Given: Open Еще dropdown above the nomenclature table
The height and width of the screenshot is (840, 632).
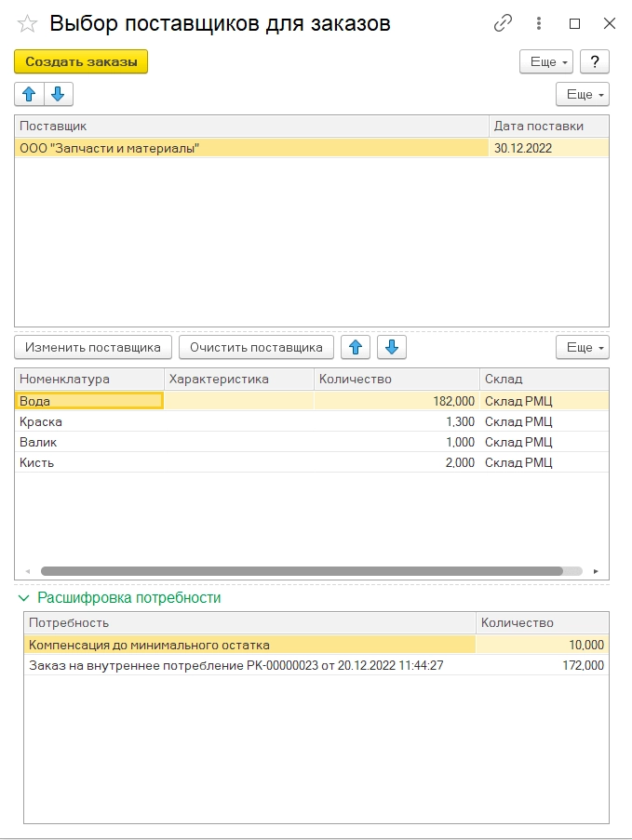Looking at the screenshot, I should pos(582,347).
